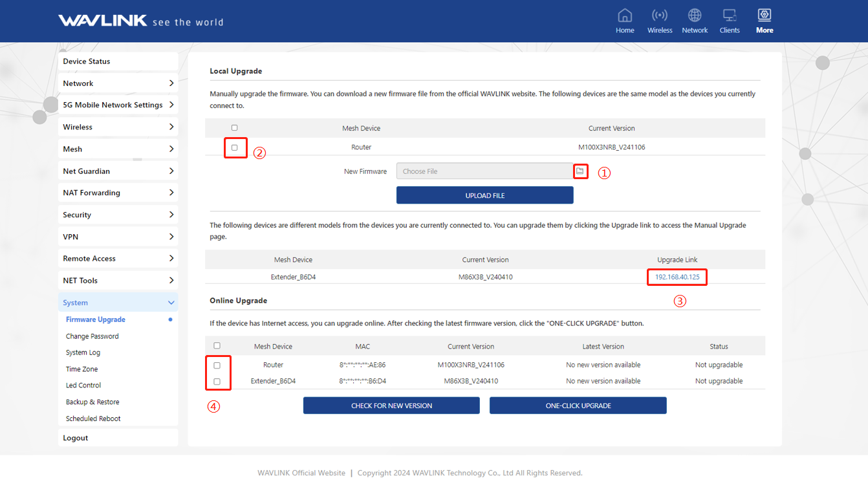
Task: Select the Router checkbox in Online Upgrade table
Action: [x=217, y=365]
